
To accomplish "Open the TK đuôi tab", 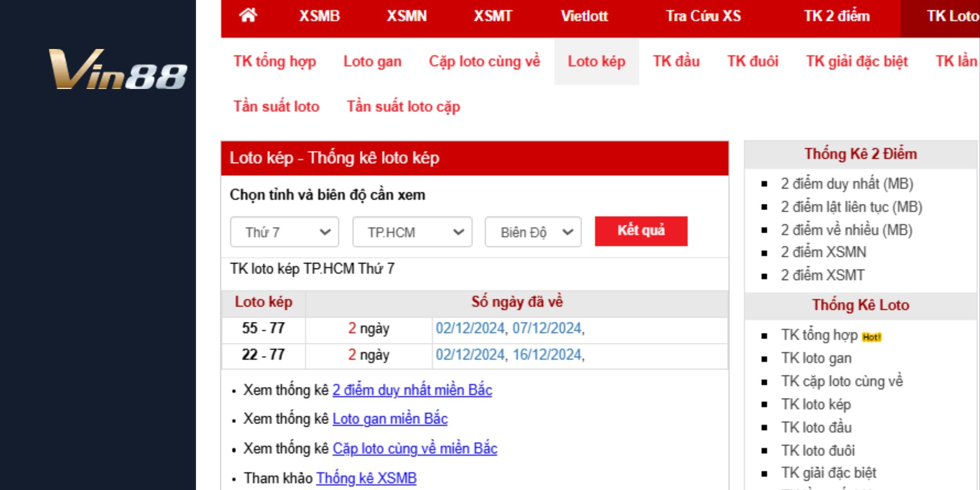I will tap(753, 62).
